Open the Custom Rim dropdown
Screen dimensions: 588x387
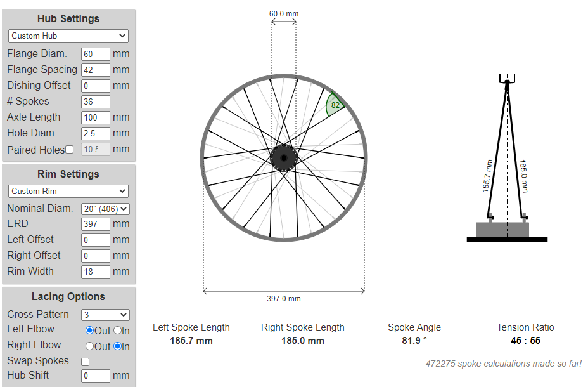click(x=68, y=191)
